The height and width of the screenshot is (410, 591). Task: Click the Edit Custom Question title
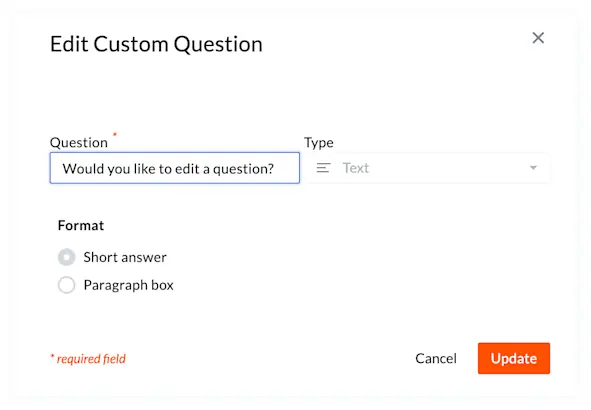pos(156,44)
